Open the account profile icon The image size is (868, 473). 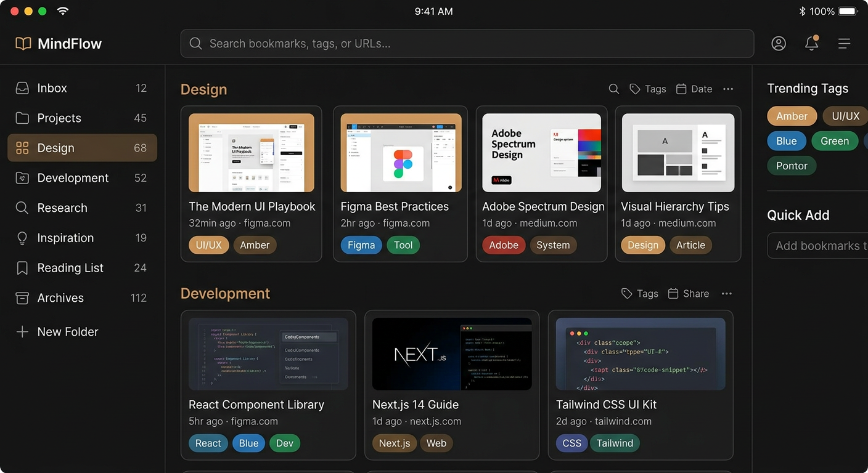779,44
